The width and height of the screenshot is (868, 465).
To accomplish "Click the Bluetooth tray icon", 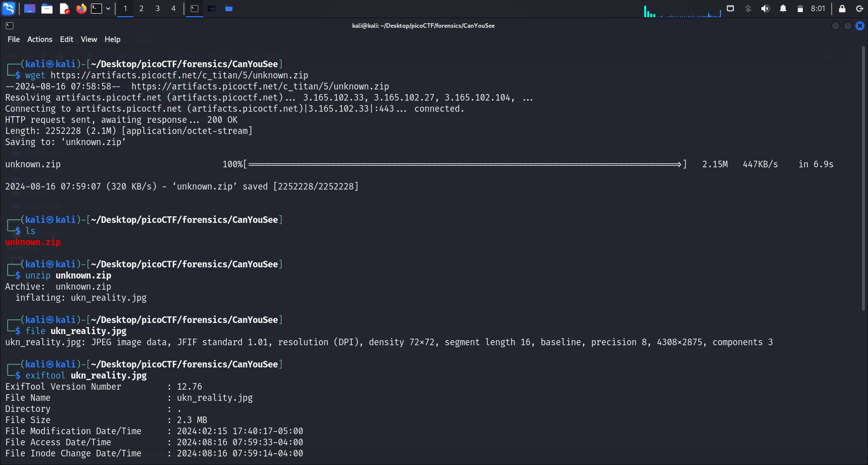I will tap(748, 9).
